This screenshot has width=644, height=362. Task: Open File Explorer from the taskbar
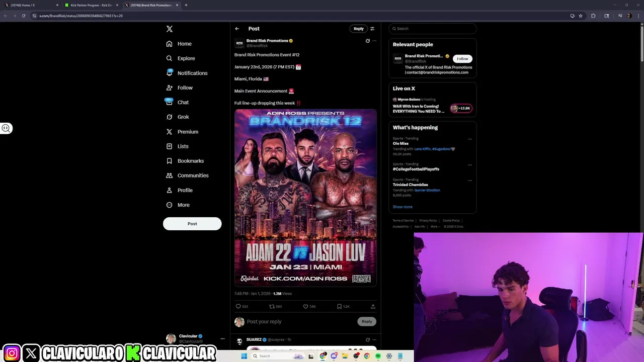345,356
